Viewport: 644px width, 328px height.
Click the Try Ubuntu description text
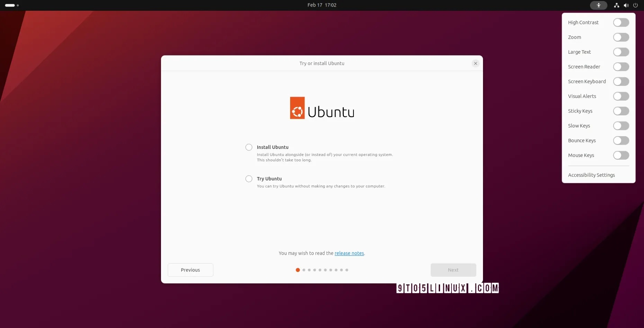click(x=321, y=186)
